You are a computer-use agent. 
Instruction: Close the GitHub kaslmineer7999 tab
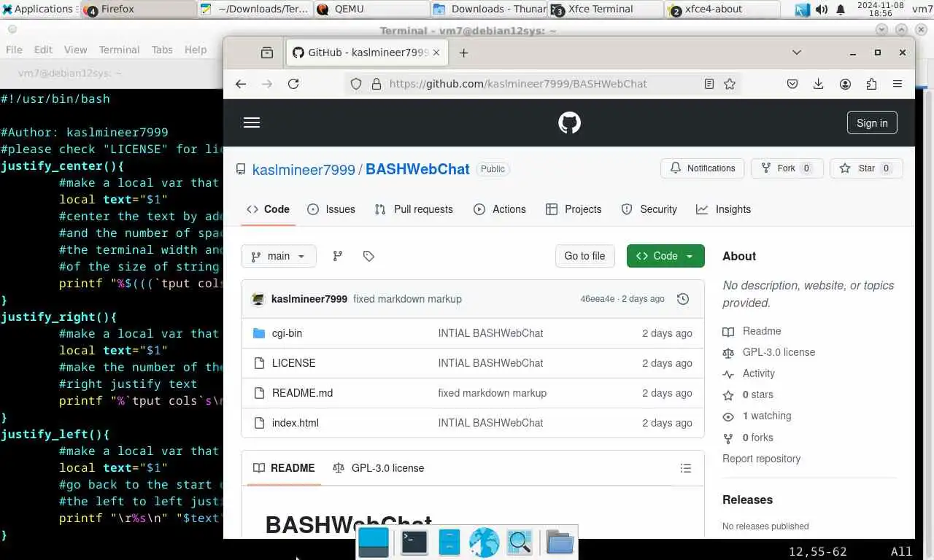437,52
